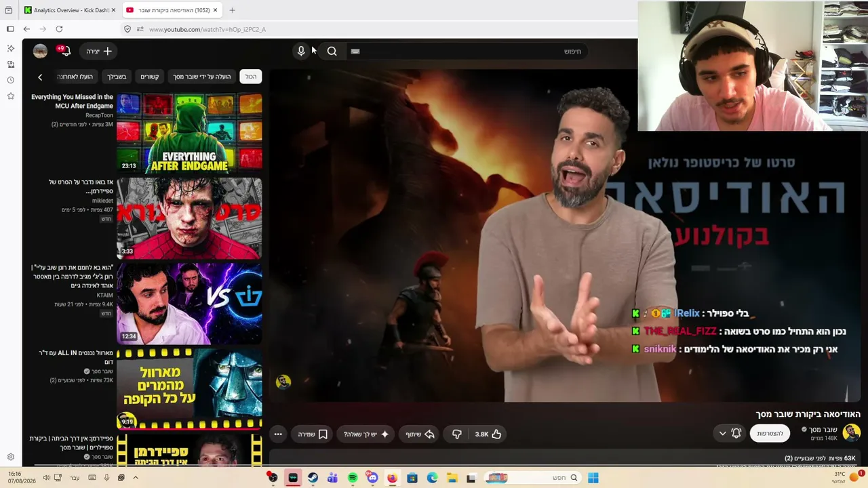The height and width of the screenshot is (488, 868).
Task: Open YouTube notifications bell with 9+ badge
Action: point(65,51)
